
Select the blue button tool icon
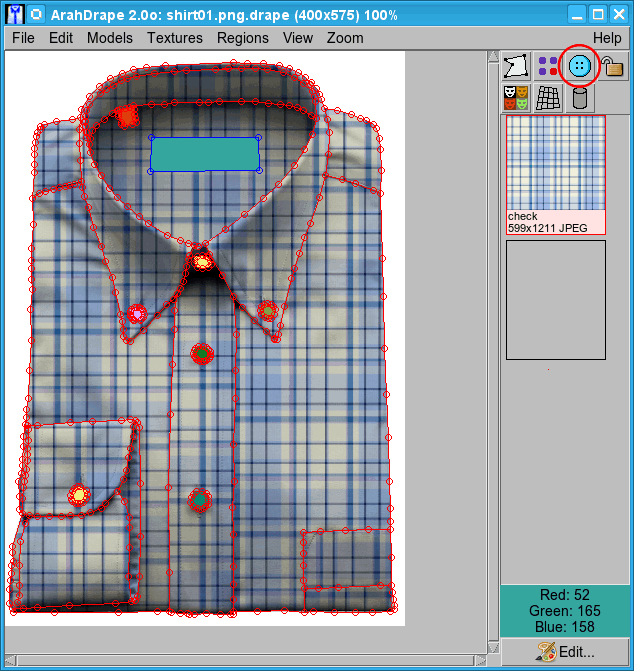point(580,67)
